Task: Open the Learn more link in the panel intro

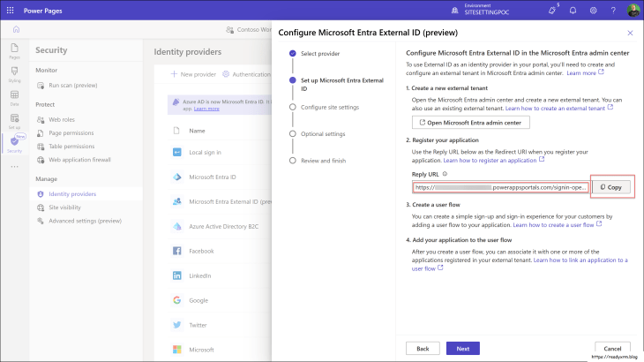Action: click(585, 73)
